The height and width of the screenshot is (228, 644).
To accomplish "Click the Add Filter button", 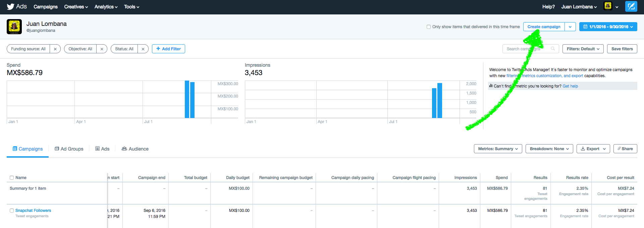I will click(168, 49).
